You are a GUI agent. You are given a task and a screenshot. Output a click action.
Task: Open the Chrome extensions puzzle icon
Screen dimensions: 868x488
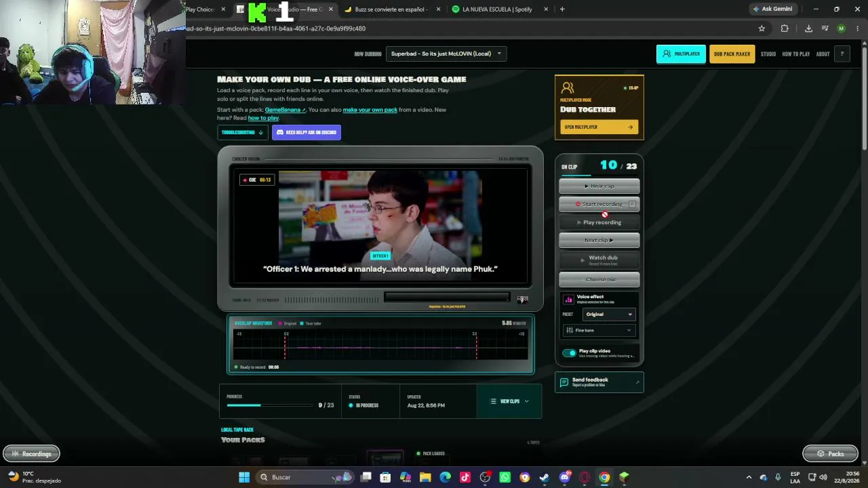point(785,28)
